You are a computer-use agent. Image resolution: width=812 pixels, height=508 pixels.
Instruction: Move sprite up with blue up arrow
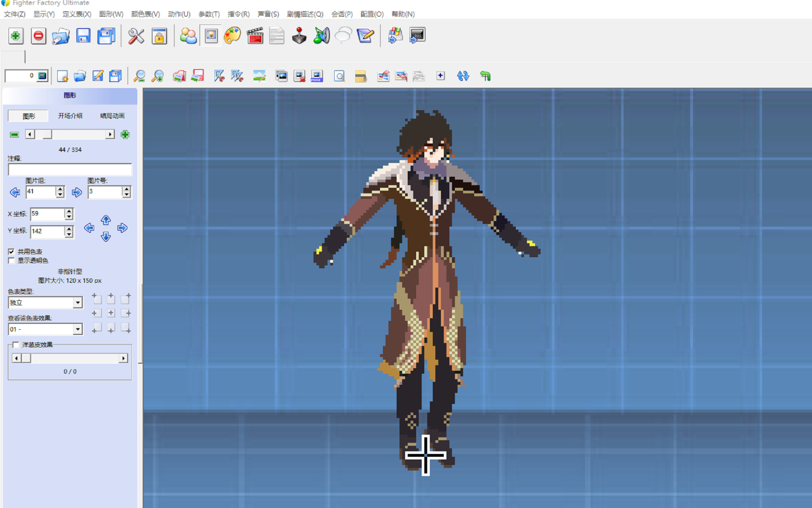coord(106,220)
